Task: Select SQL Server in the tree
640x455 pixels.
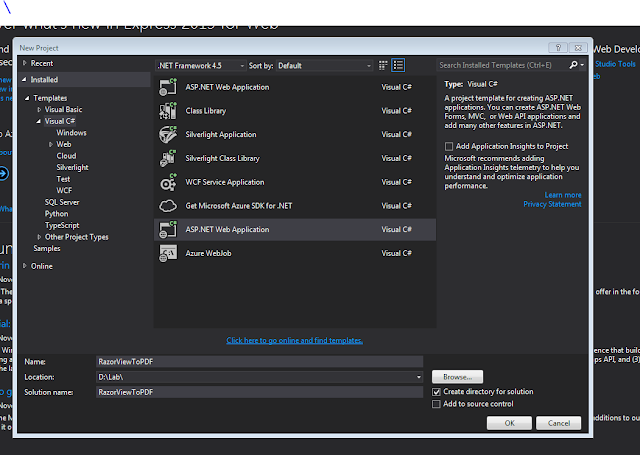Action: [62, 202]
